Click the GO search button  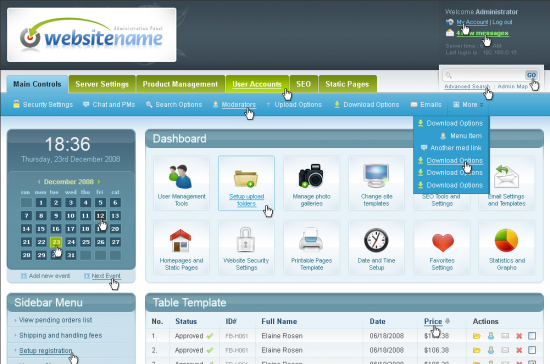tap(531, 75)
